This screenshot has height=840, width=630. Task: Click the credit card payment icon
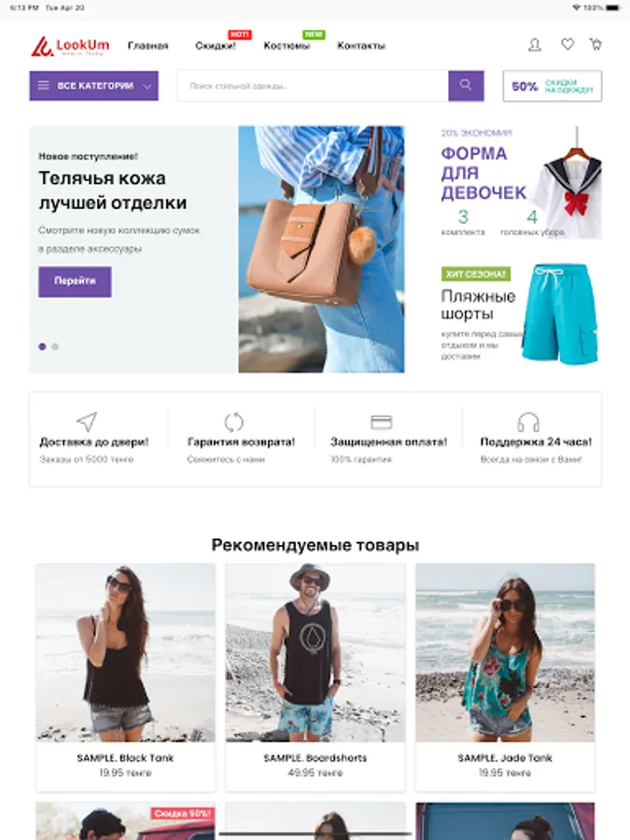[x=382, y=422]
